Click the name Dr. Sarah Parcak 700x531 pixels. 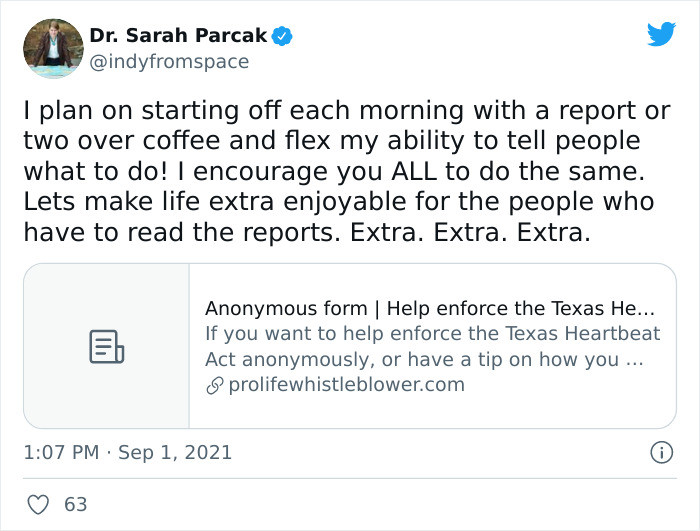click(178, 35)
